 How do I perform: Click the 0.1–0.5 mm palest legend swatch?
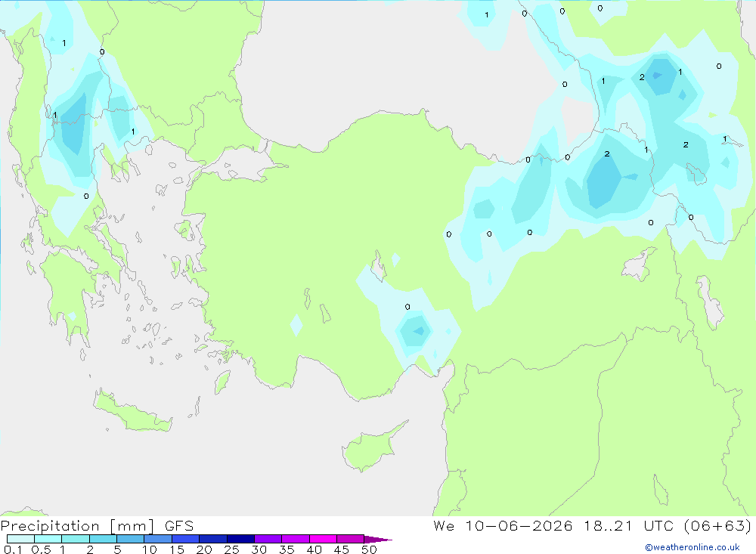pyautogui.click(x=20, y=539)
